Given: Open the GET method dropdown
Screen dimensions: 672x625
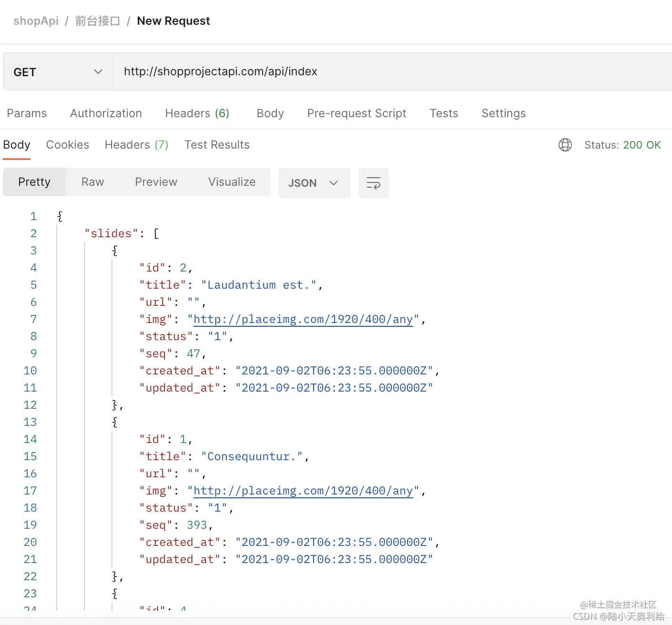Looking at the screenshot, I should 58,72.
